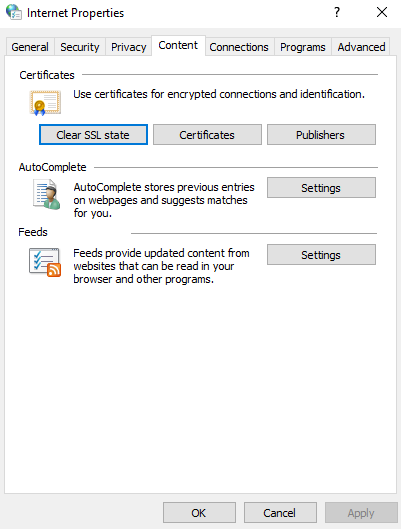This screenshot has height=529, width=401.
Task: Click the question mark help button
Action: pyautogui.click(x=337, y=12)
